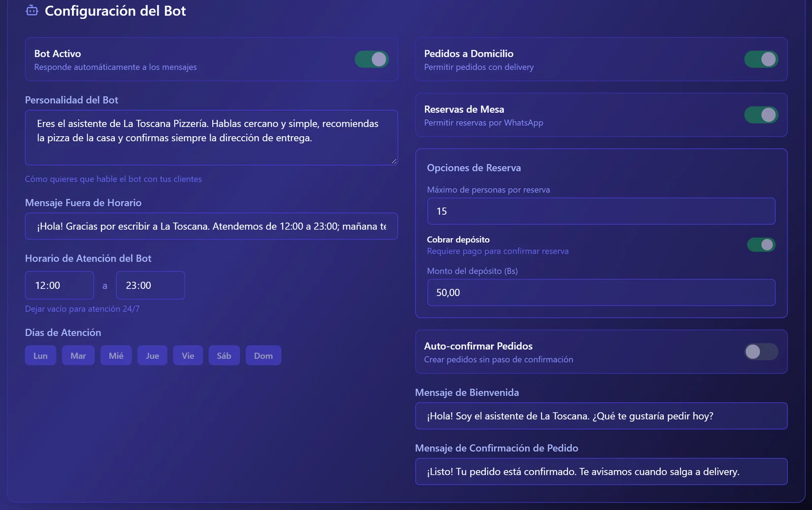This screenshot has height=510, width=812.
Task: Toggle the Dom day button
Action: 263,356
